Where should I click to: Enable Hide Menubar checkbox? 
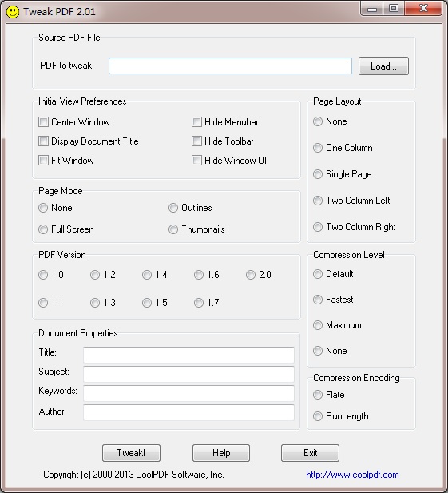click(x=196, y=121)
